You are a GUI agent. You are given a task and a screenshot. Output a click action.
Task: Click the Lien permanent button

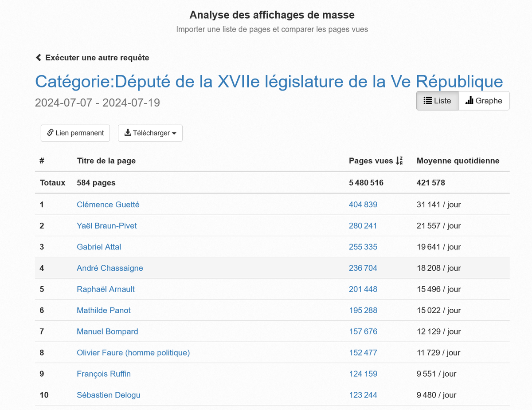[x=75, y=133]
